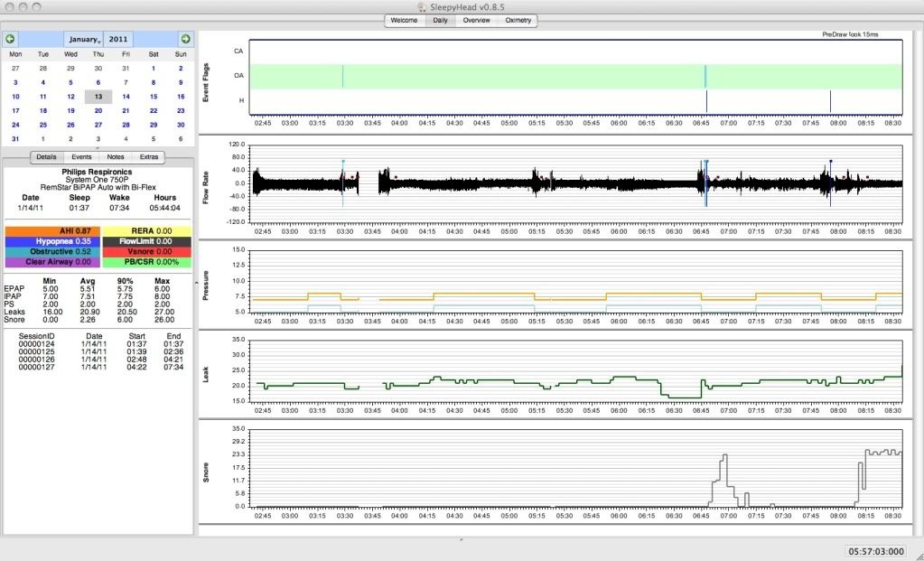Click the 2011 year field in calendar
The image size is (924, 561).
click(117, 40)
